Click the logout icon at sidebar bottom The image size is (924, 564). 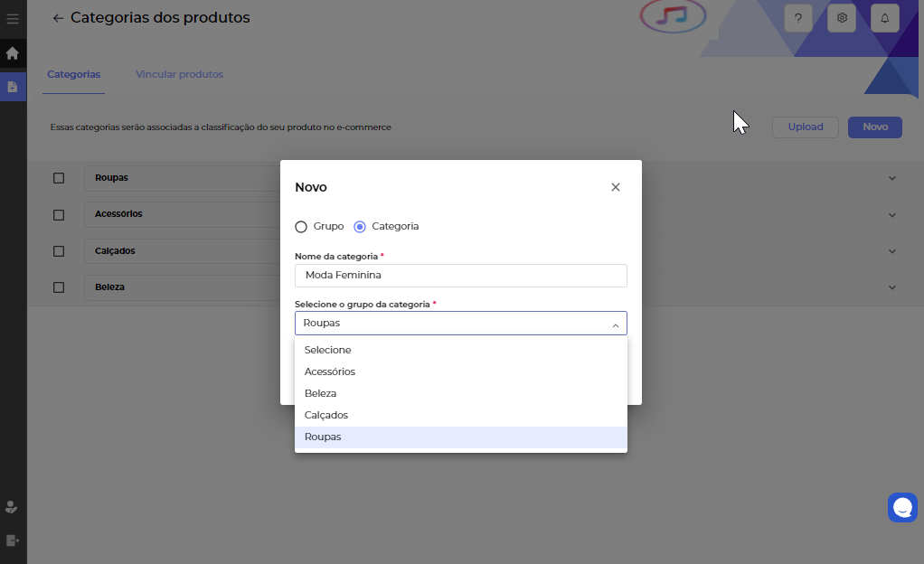(12, 540)
